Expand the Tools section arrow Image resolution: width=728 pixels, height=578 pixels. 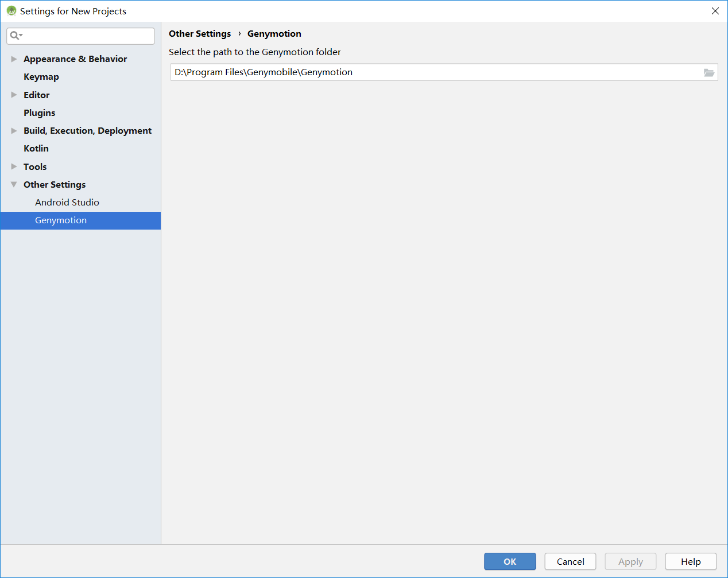(x=14, y=166)
